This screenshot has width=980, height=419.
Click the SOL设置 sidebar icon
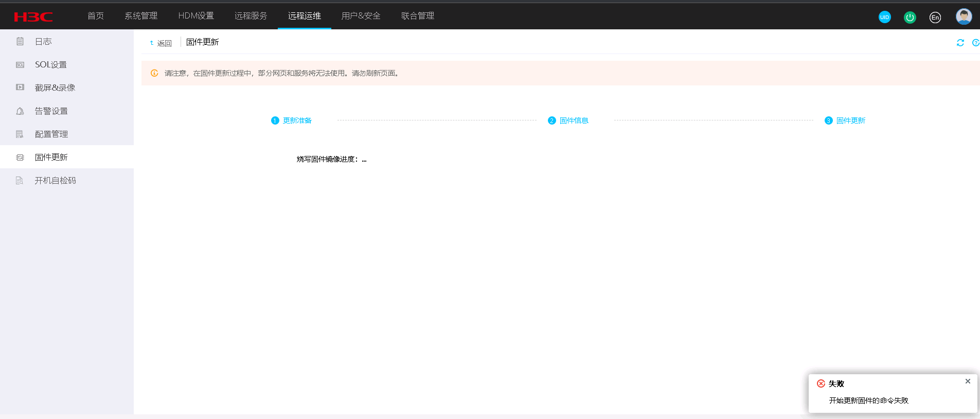pos(20,64)
